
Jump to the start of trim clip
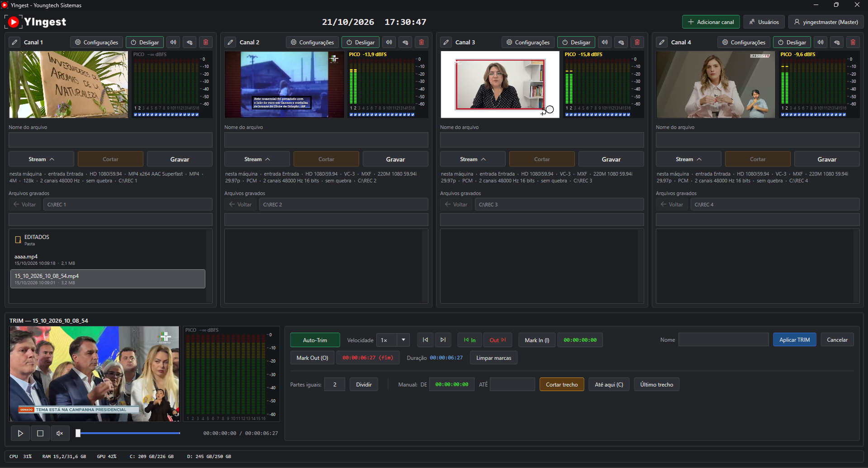[x=425, y=340]
